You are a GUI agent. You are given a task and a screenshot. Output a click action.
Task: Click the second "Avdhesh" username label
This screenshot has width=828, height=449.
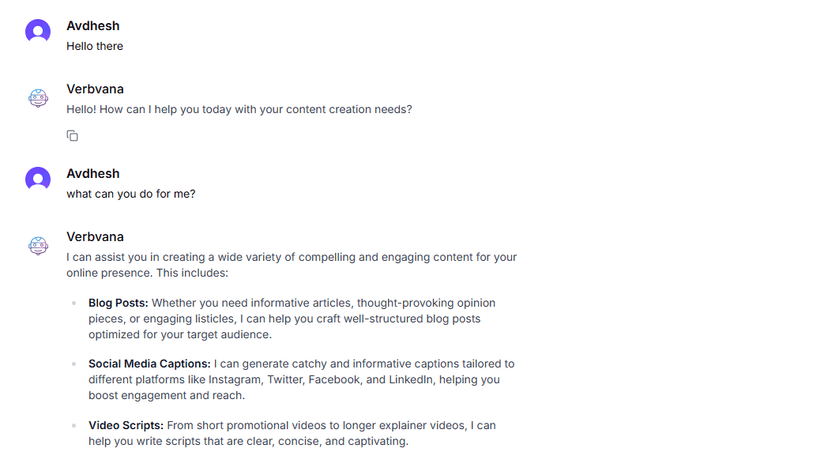93,174
